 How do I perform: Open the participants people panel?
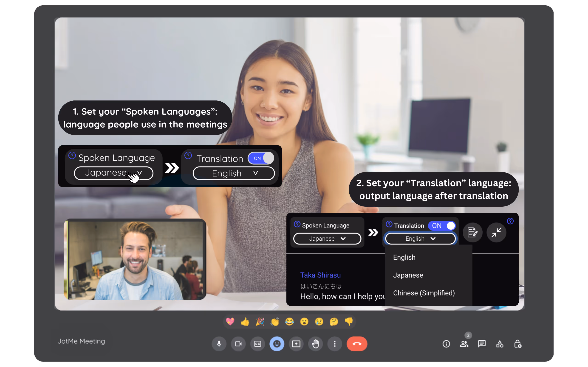point(464,344)
